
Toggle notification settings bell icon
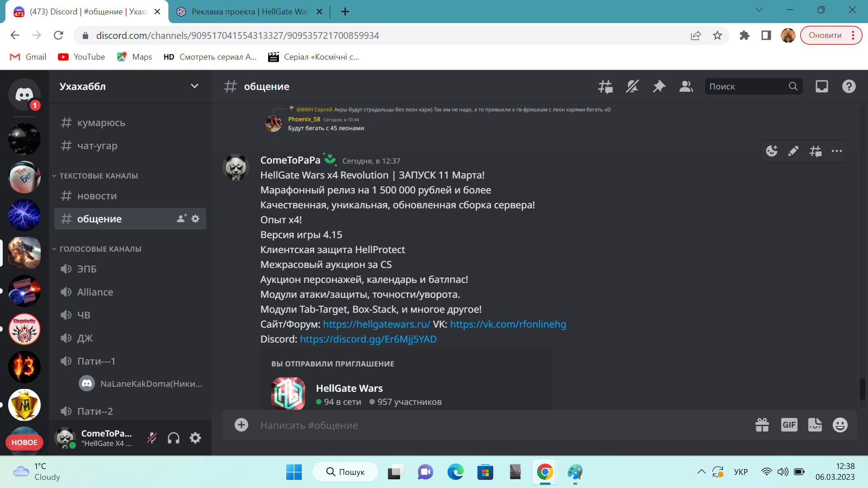pos(632,86)
